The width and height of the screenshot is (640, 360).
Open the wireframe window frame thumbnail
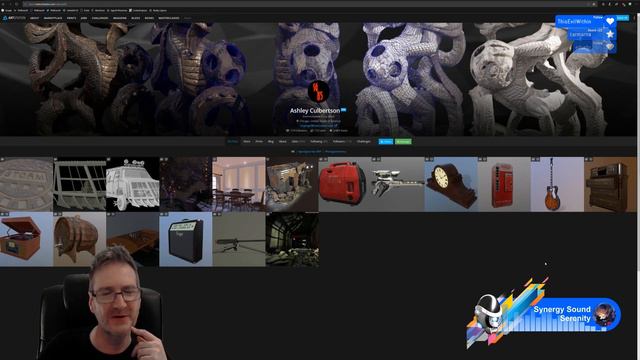click(80, 184)
